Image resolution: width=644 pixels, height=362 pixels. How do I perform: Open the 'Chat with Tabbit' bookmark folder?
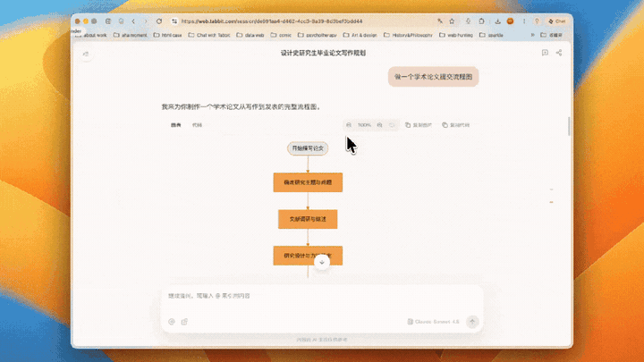pos(209,35)
